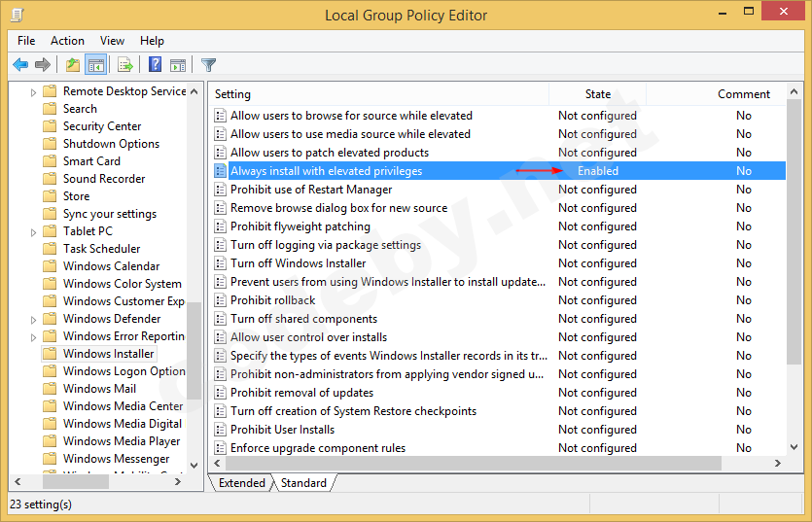The height and width of the screenshot is (522, 812).
Task: Click the Back arrow toolbar icon
Action: [x=20, y=65]
